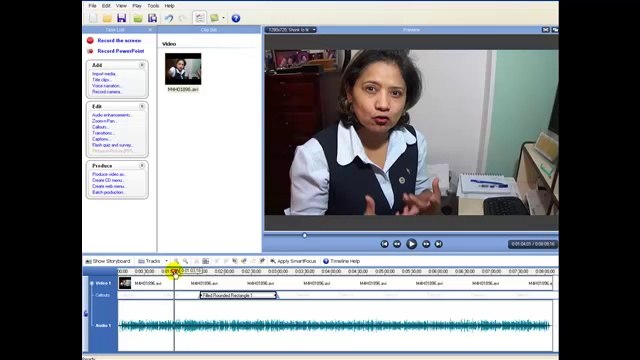Viewport: 640px width, 360px height.
Task: Click Create CD menu link
Action: pyautogui.click(x=108, y=180)
